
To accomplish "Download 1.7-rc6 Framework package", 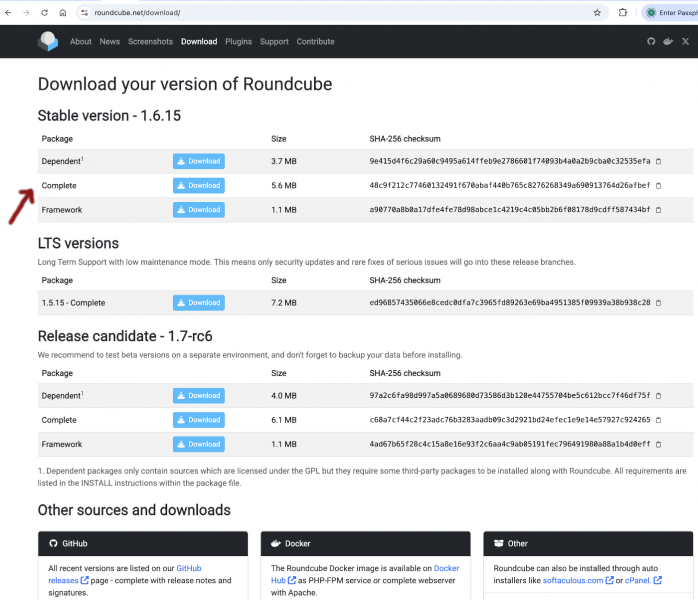I will (x=199, y=444).
